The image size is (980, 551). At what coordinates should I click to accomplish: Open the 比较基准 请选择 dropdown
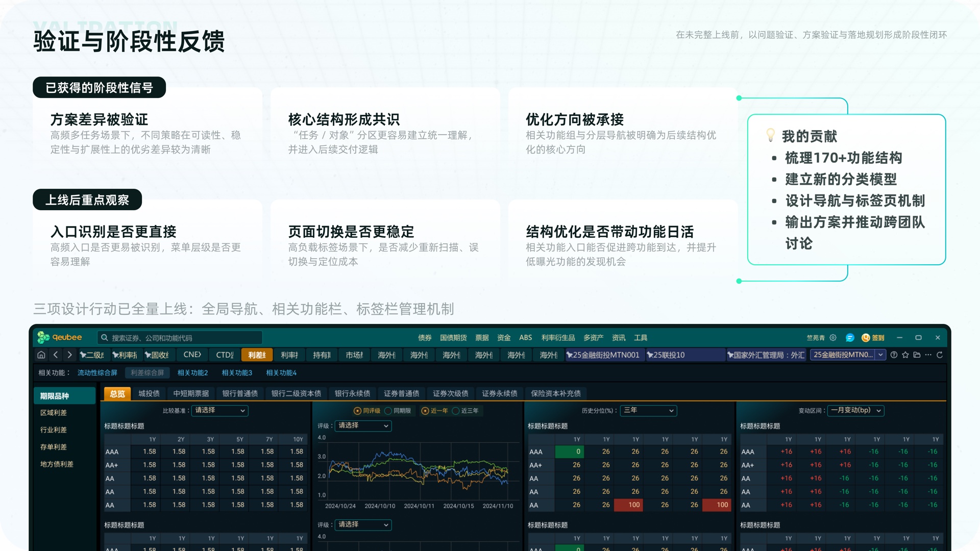[x=220, y=410]
